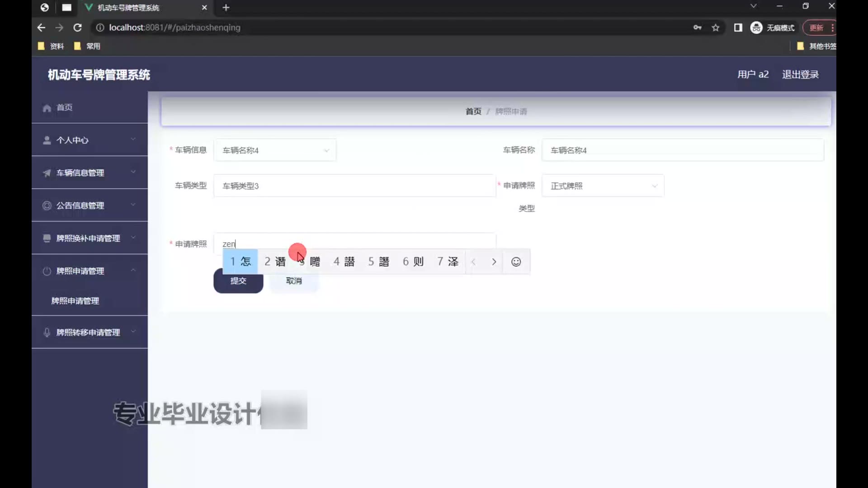Image resolution: width=868 pixels, height=488 pixels.
Task: Click the browser reload icon
Action: point(77,28)
